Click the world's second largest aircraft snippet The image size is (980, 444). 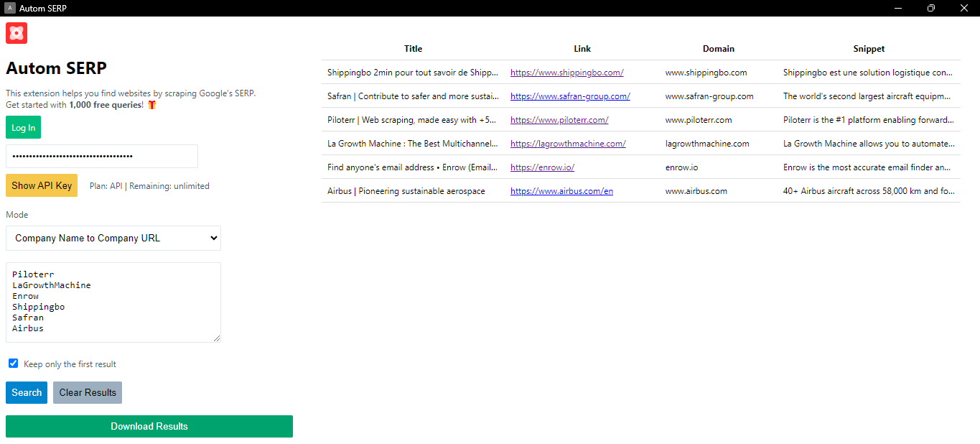tap(869, 96)
